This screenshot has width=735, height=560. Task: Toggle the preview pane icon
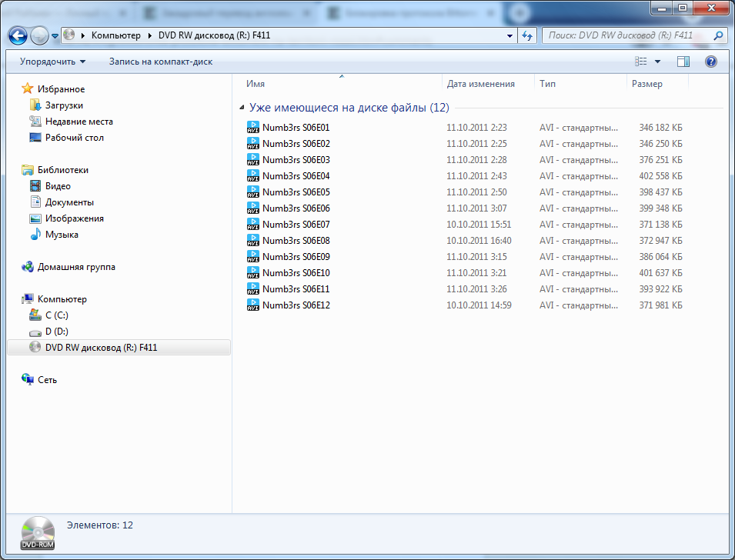[683, 62]
